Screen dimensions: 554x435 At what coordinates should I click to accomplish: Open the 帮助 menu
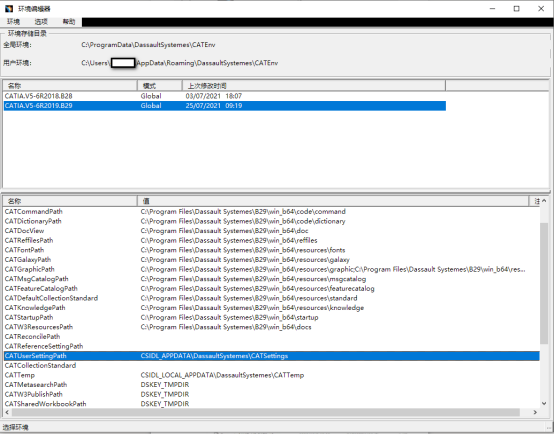click(69, 22)
